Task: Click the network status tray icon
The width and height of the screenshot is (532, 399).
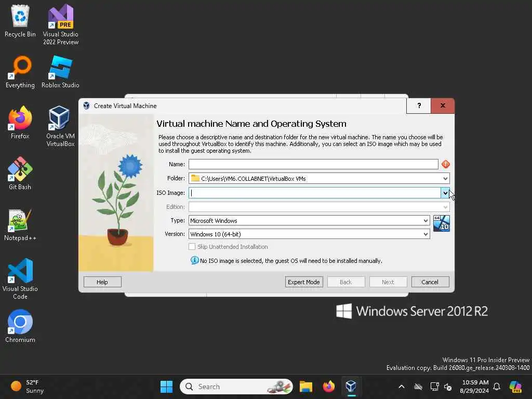Action: [434, 387]
